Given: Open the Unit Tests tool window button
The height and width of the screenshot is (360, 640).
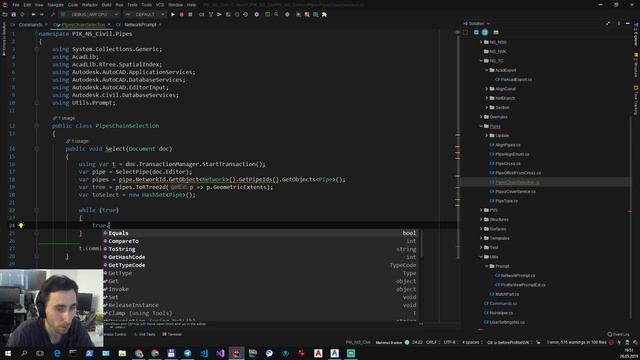Looking at the screenshot, I should pyautogui.click(x=145, y=334).
